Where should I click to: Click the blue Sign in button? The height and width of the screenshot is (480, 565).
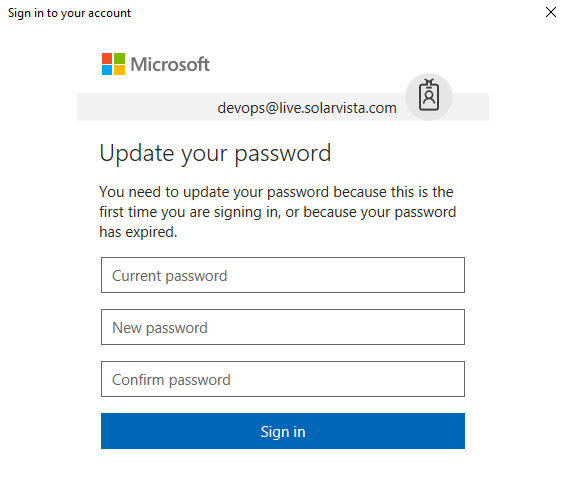click(283, 431)
